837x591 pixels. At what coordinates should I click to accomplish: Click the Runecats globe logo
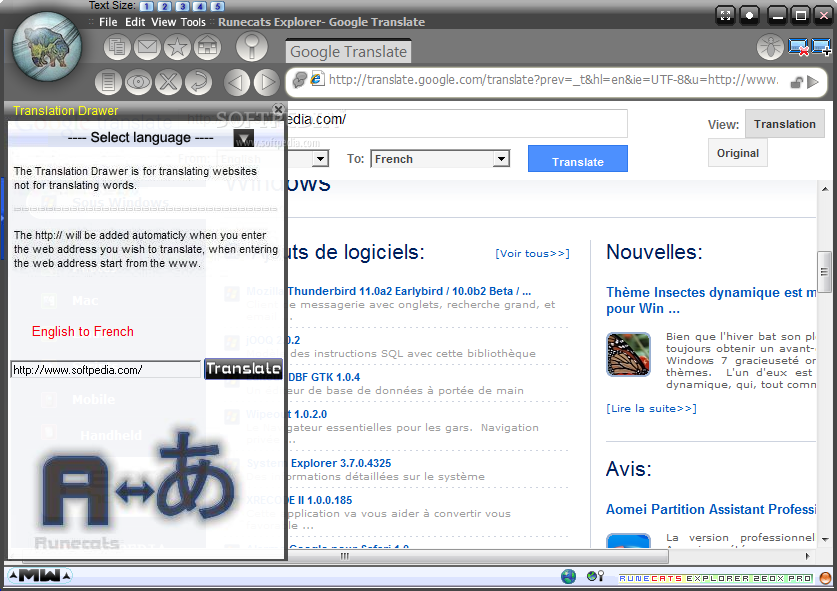47,47
